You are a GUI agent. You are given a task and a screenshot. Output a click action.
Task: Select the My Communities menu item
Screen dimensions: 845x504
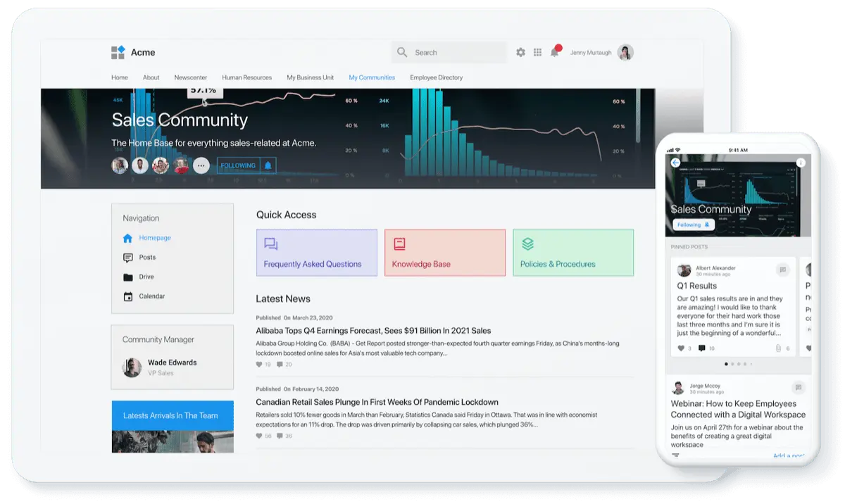click(372, 77)
